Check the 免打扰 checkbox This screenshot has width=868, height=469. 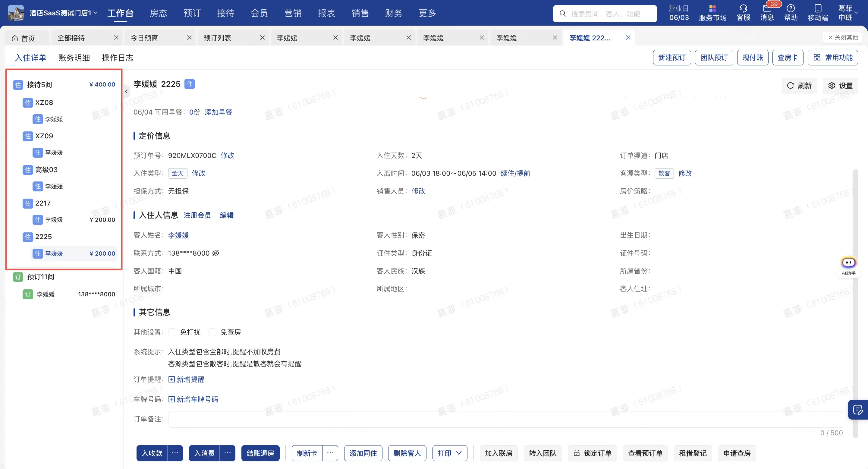172,332
